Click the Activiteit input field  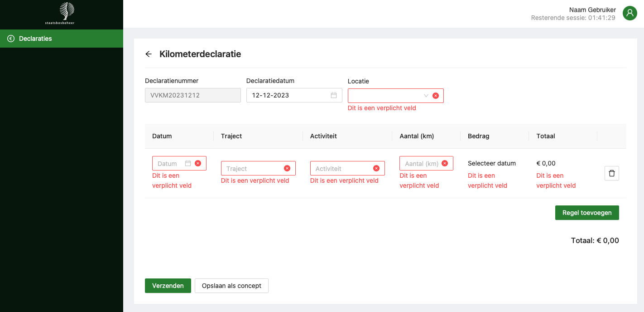point(347,168)
